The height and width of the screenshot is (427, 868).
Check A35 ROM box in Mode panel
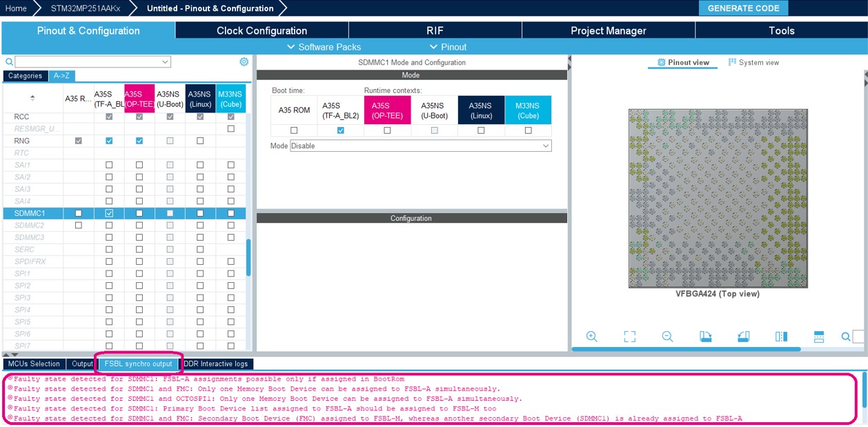[294, 130]
